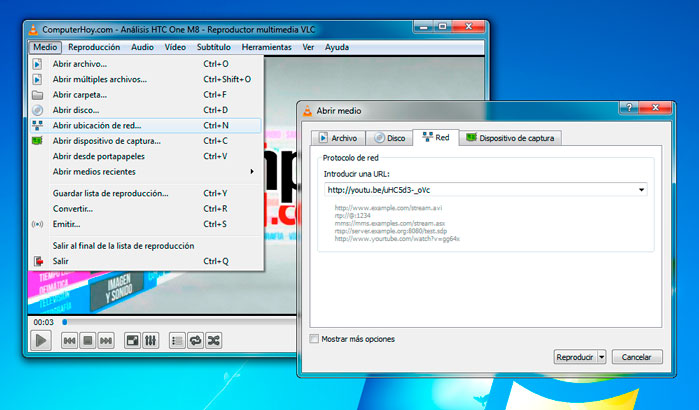Image resolution: width=699 pixels, height=410 pixels.
Task: Switch to the Archivo tab
Action: pyautogui.click(x=338, y=138)
